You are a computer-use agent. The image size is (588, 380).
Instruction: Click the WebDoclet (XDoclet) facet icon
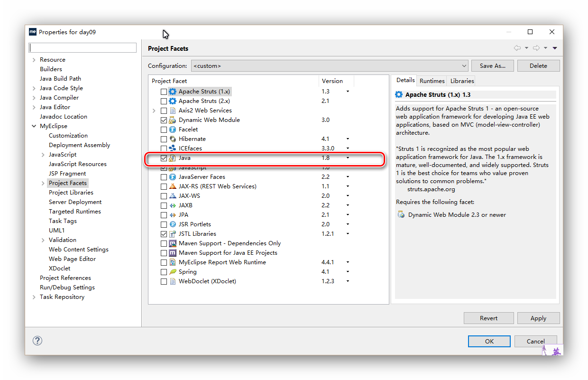click(173, 281)
